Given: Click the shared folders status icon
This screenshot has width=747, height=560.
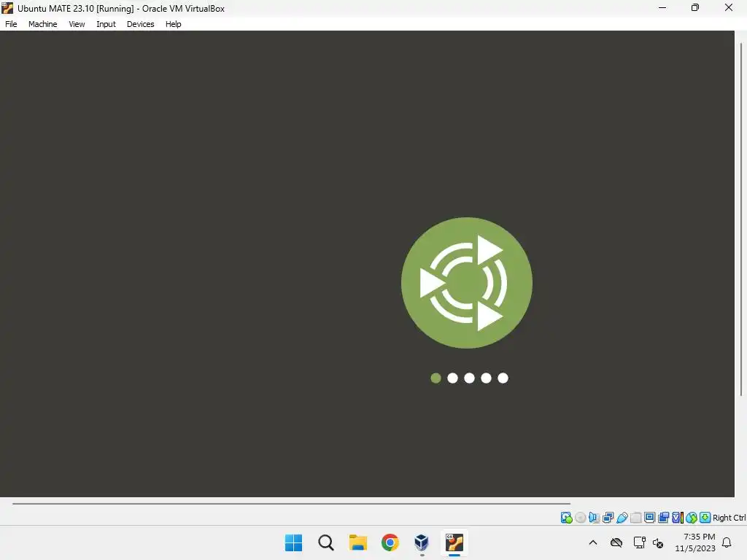Looking at the screenshot, I should click(x=636, y=518).
